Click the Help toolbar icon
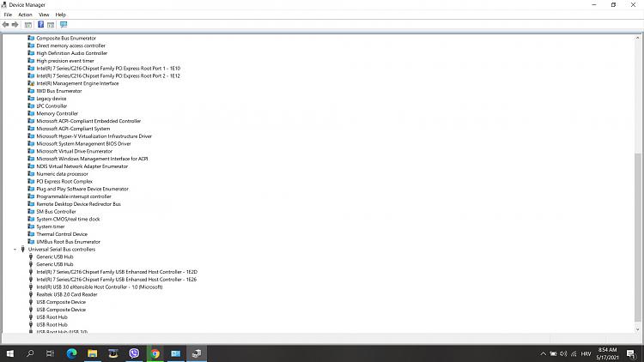This screenshot has height=362, width=644. pyautogui.click(x=40, y=25)
